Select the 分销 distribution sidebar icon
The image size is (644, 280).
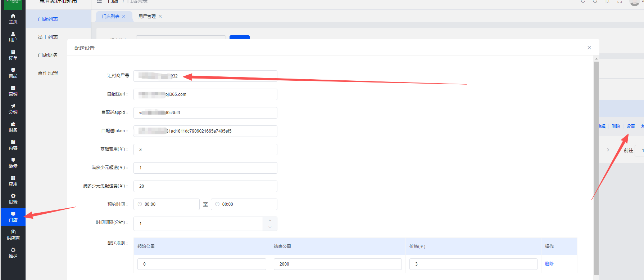pos(13,109)
